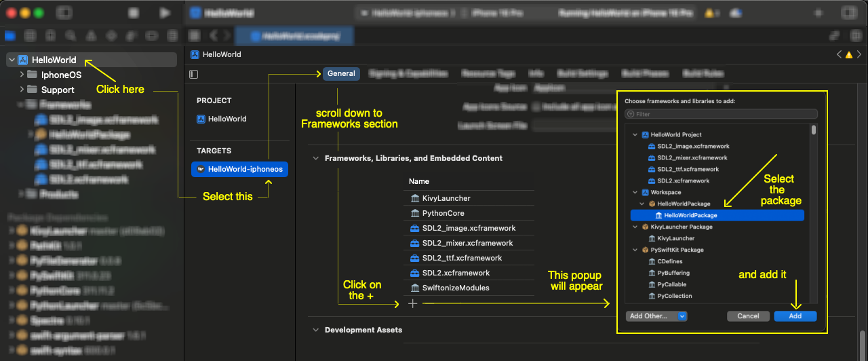
Task: Click the + button below the frameworks list
Action: coord(412,304)
